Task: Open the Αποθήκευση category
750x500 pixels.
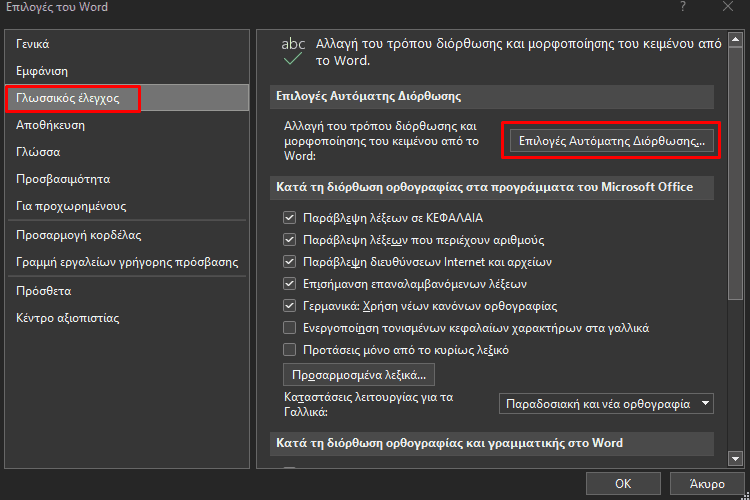Action: click(128, 125)
